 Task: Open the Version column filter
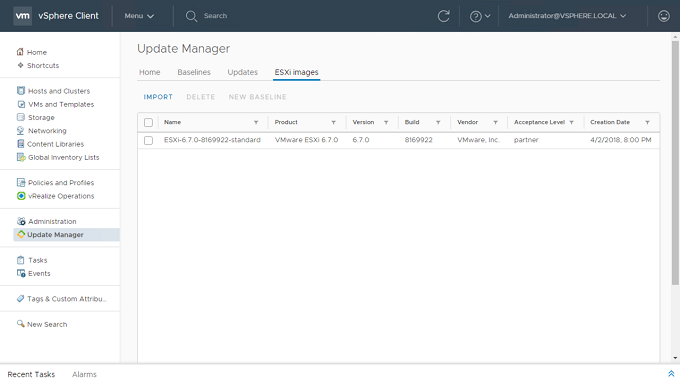click(386, 122)
